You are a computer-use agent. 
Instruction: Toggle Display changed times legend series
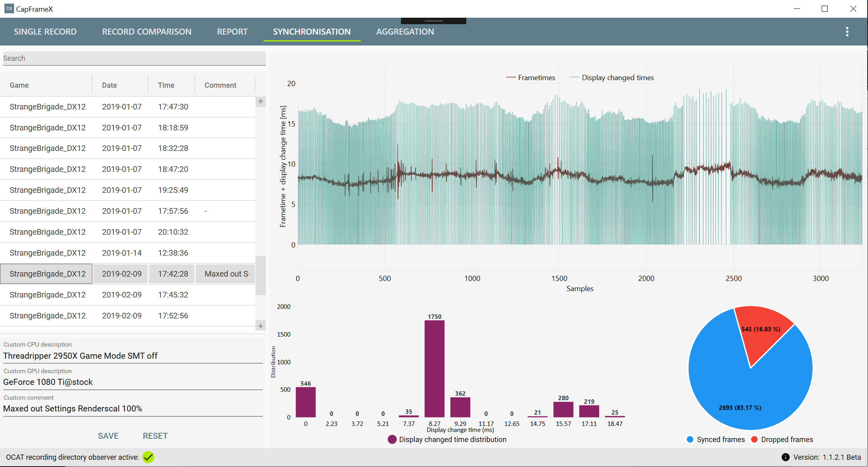(617, 77)
